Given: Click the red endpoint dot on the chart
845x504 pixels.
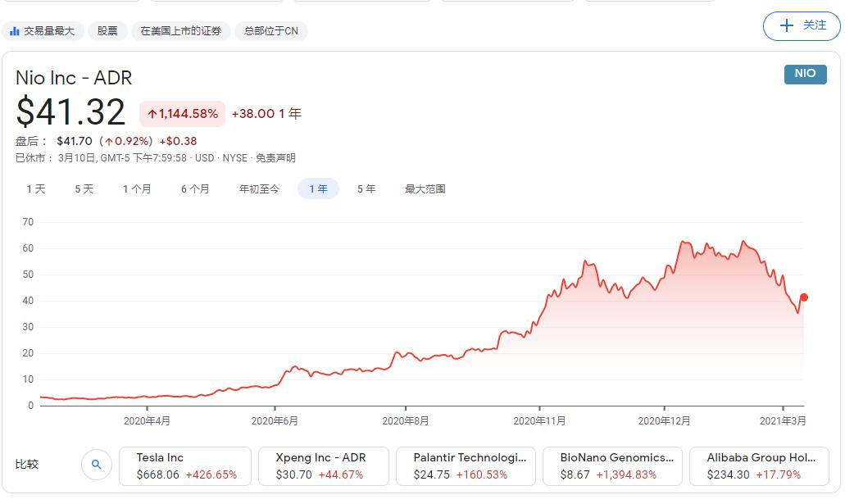Looking at the screenshot, I should point(805,299).
